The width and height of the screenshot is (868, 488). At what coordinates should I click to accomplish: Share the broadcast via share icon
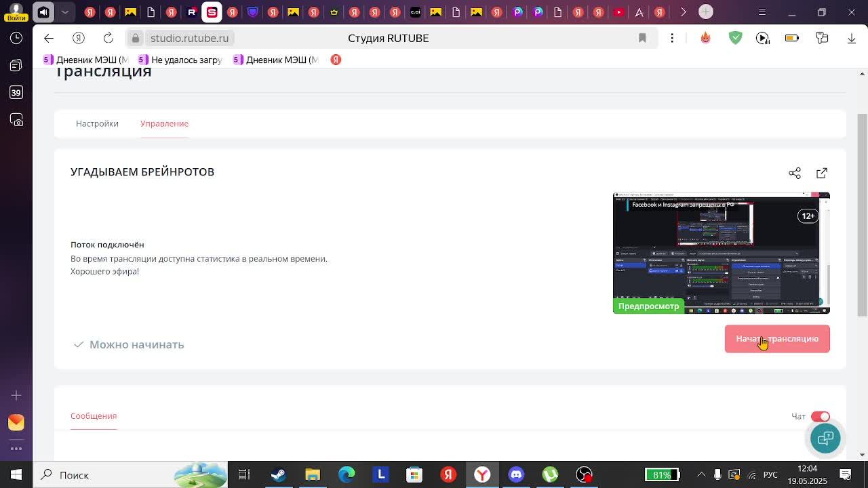point(795,173)
